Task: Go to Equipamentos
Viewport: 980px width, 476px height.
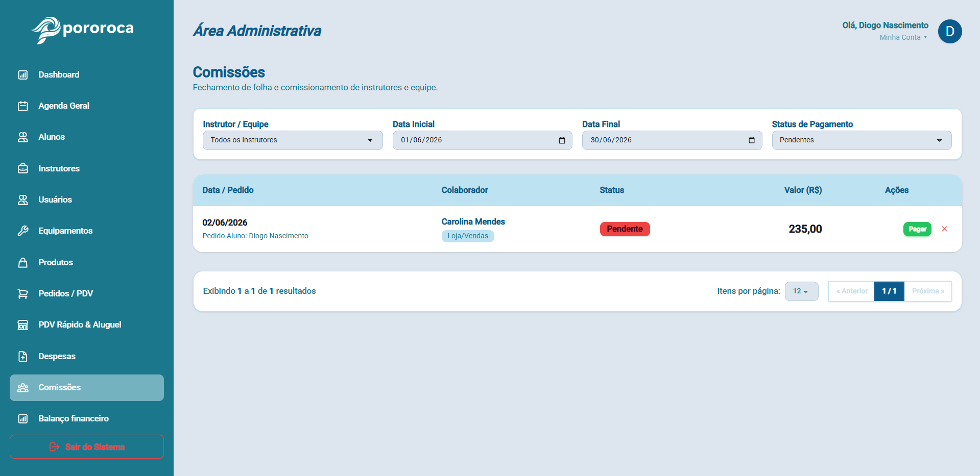Action: 87,231
